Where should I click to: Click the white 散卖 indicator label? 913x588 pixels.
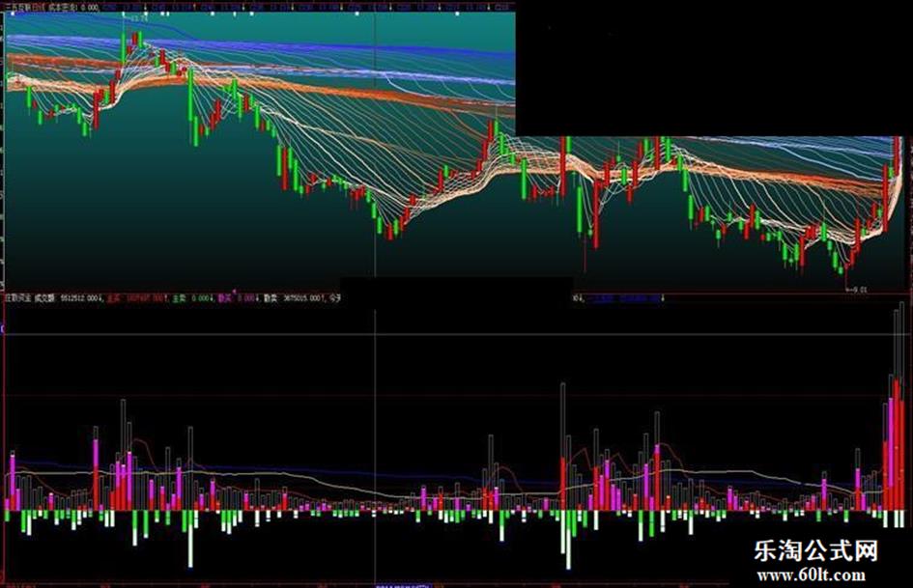pyautogui.click(x=271, y=298)
